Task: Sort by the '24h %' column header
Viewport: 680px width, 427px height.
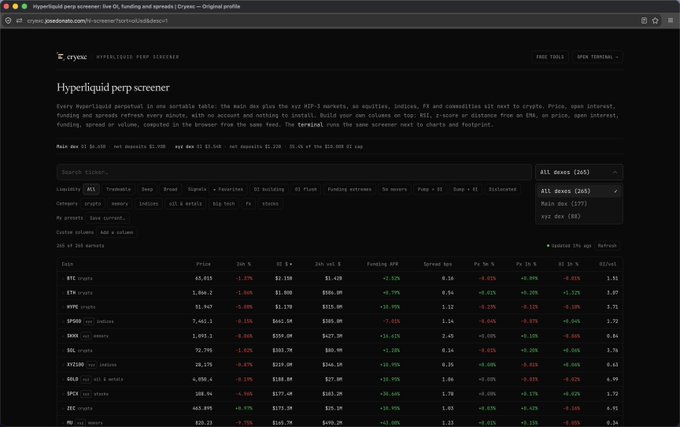Action: [244, 264]
